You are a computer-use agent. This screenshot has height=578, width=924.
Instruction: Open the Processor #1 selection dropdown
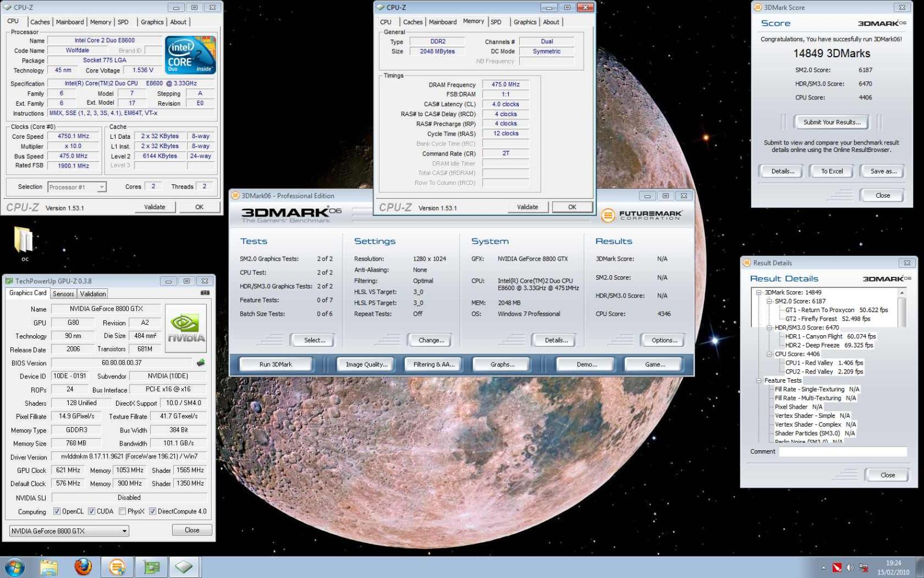(x=77, y=187)
